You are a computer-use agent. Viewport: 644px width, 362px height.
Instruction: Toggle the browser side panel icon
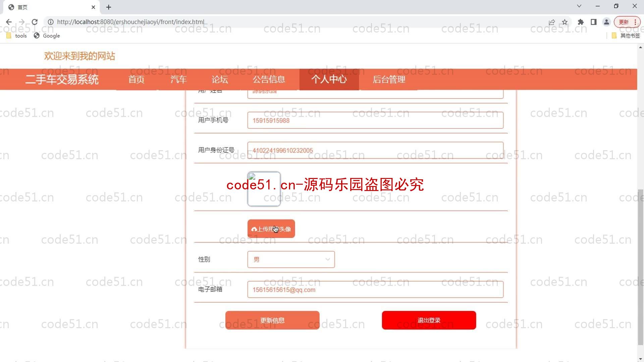pyautogui.click(x=593, y=22)
